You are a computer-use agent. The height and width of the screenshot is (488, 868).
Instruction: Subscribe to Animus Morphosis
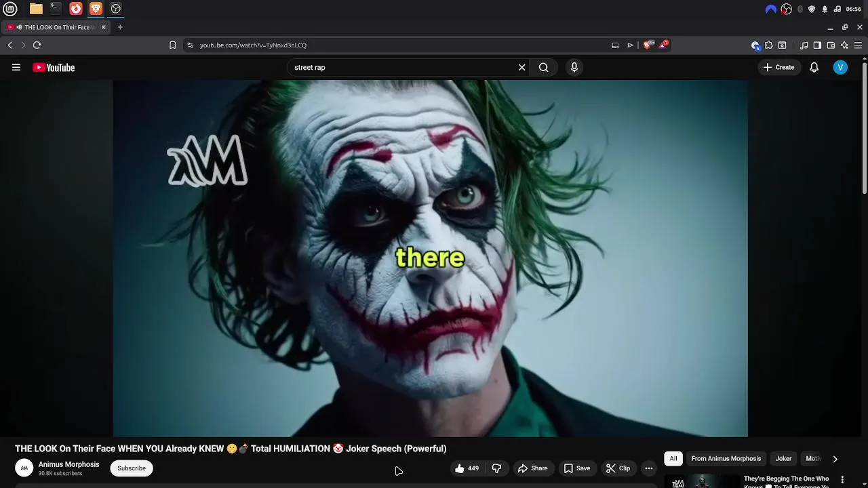coord(132,468)
